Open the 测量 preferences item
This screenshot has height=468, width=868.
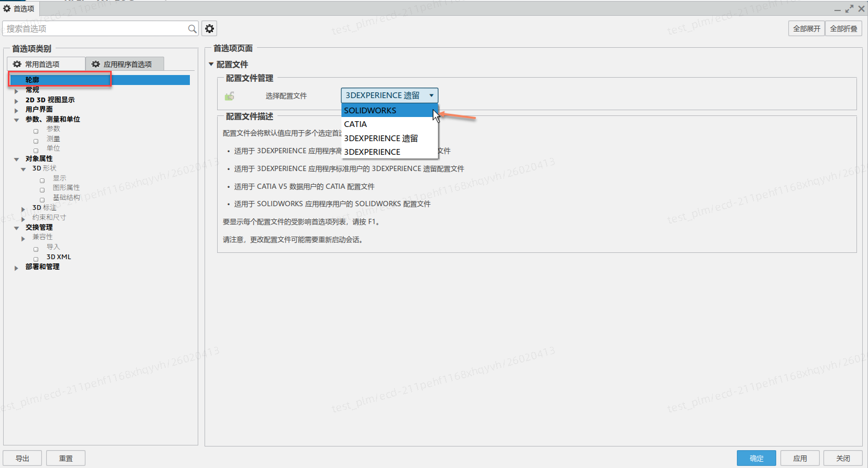(53, 139)
